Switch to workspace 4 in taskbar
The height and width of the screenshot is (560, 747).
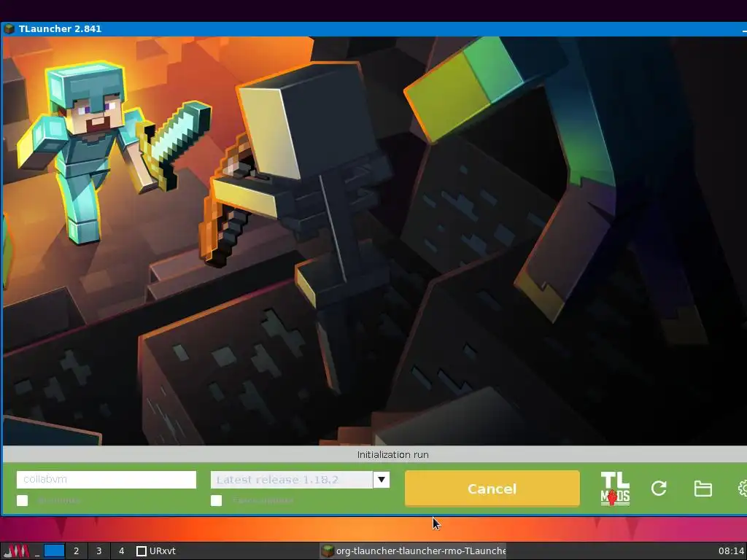(x=122, y=551)
